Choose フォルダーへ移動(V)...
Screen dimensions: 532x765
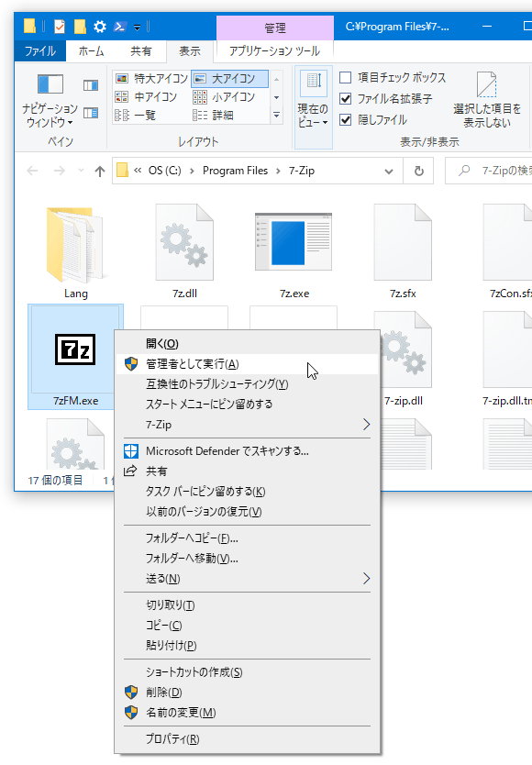pos(248,558)
